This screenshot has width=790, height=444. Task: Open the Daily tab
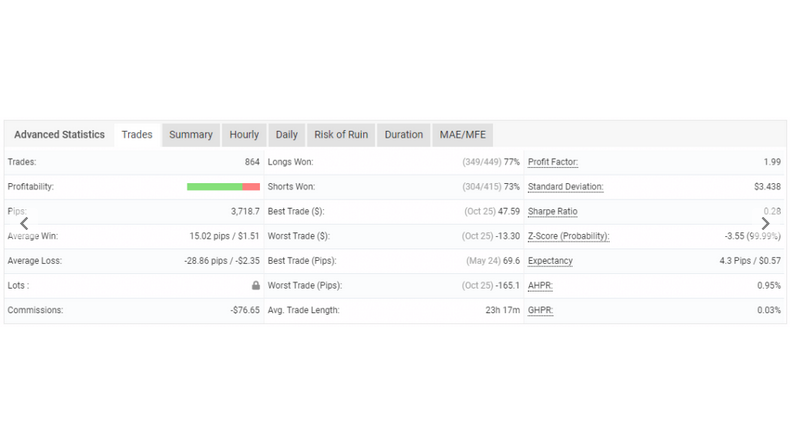tap(287, 135)
